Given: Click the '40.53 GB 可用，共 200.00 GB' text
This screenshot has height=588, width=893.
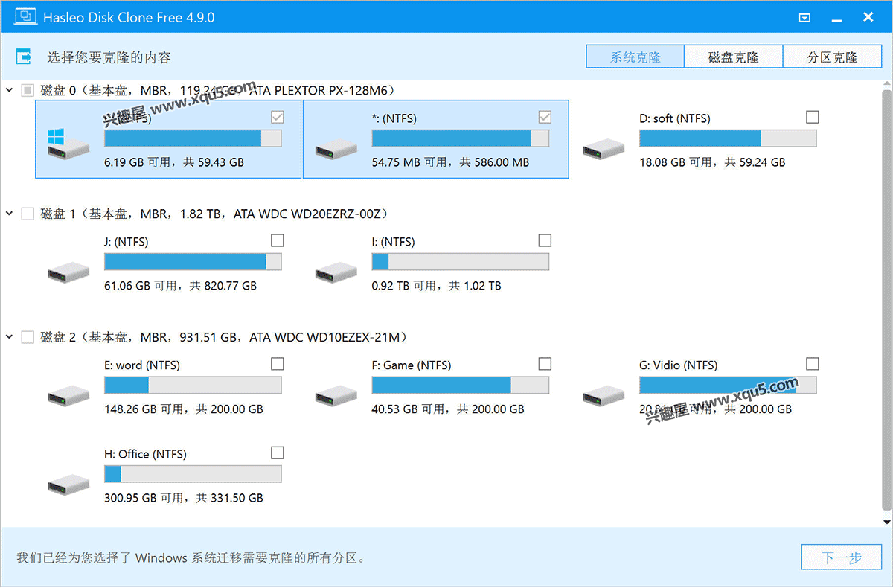Looking at the screenshot, I should pyautogui.click(x=448, y=409).
